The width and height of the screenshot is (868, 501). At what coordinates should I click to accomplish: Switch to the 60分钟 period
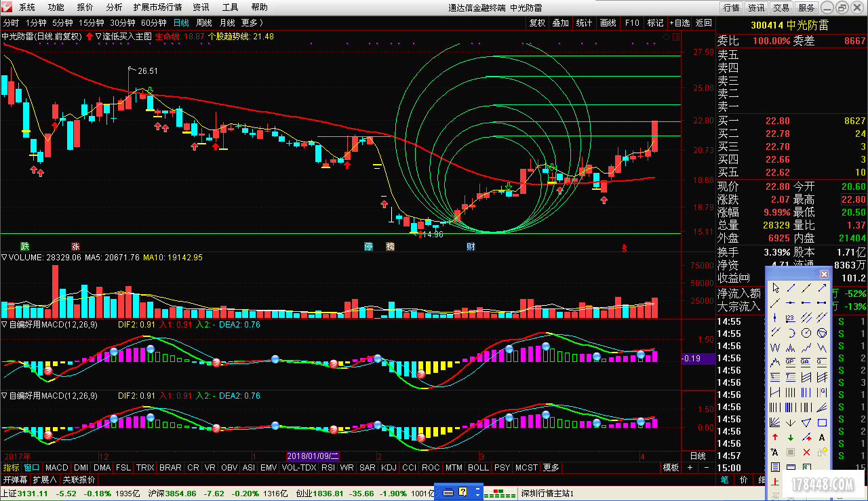(x=153, y=22)
